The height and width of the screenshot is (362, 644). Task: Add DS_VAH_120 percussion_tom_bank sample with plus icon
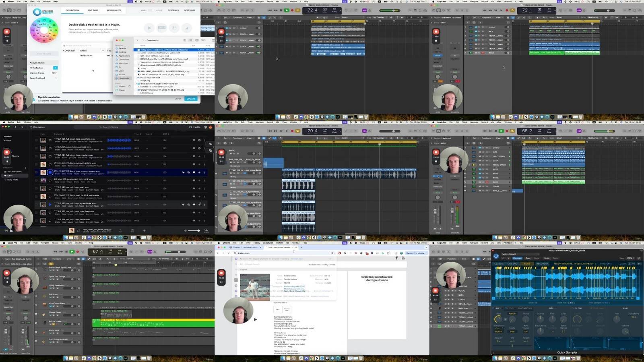[199, 180]
